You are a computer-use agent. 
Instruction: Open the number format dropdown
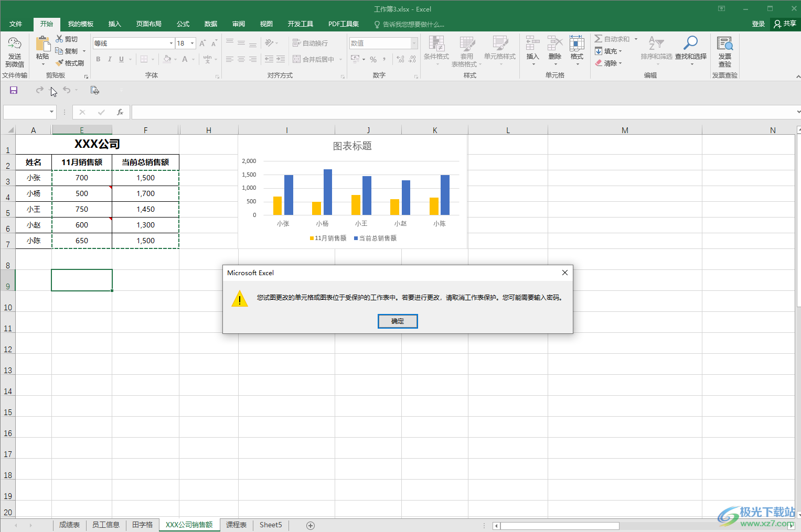point(414,43)
